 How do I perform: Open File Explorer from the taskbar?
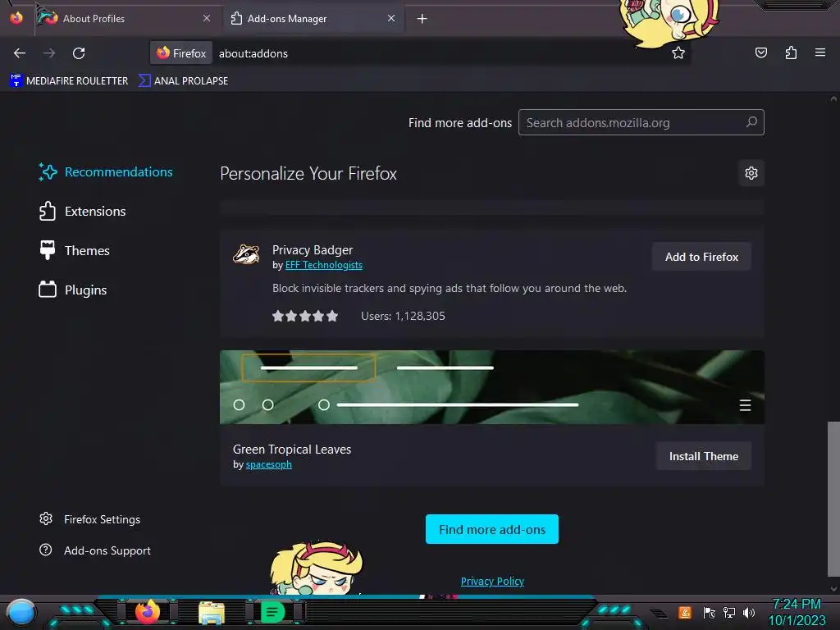point(212,613)
